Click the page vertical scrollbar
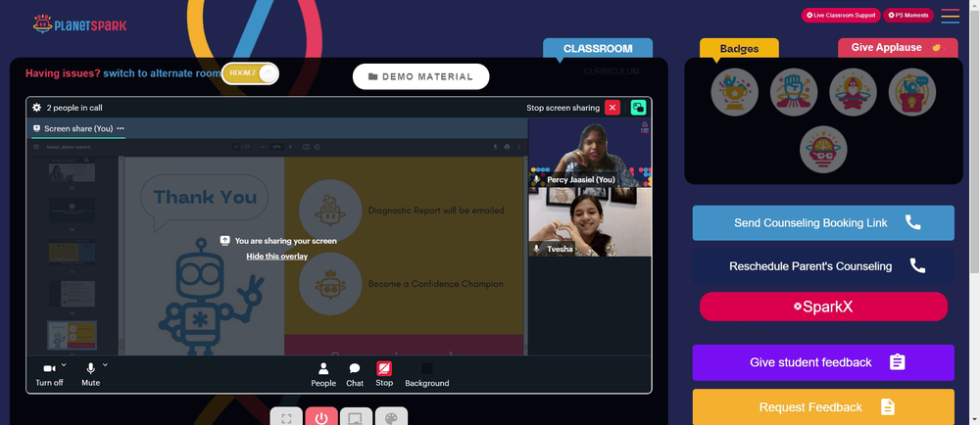This screenshot has height=425, width=980. click(974, 140)
